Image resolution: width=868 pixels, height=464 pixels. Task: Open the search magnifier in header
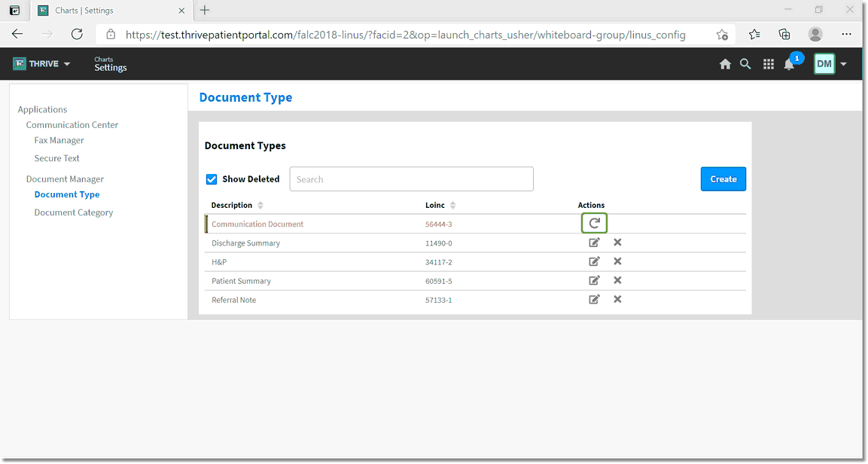[x=745, y=64]
